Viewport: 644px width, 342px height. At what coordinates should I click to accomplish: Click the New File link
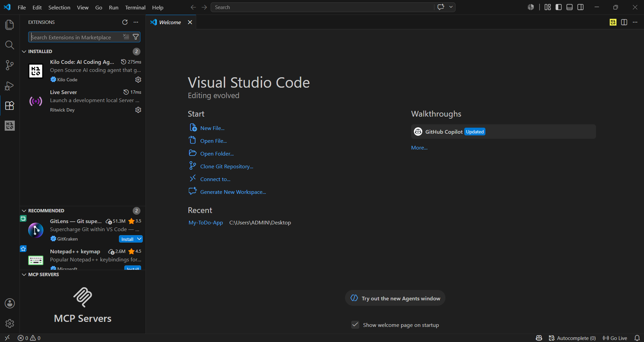click(x=212, y=128)
